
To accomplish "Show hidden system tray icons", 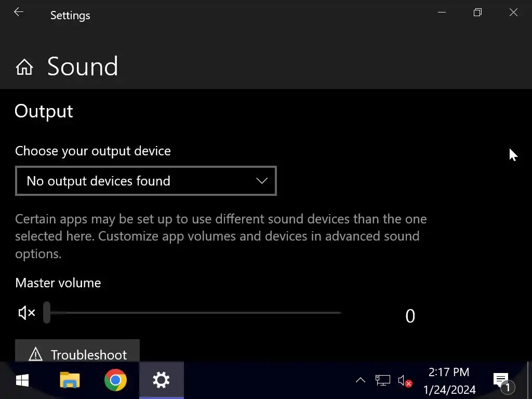I will tap(361, 380).
